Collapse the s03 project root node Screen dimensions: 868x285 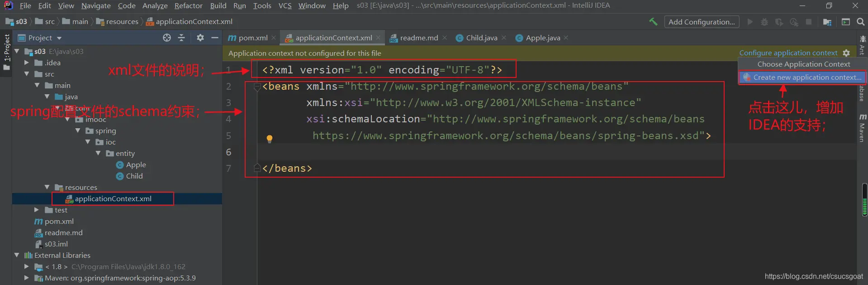(x=17, y=51)
